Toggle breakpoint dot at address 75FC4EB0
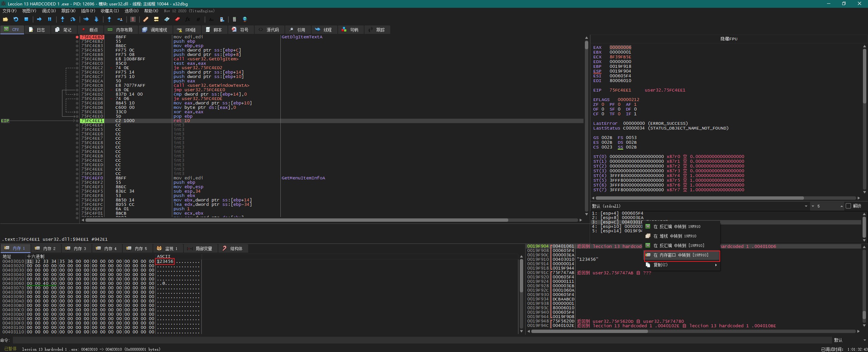The height and width of the screenshot is (352, 868). (77, 37)
